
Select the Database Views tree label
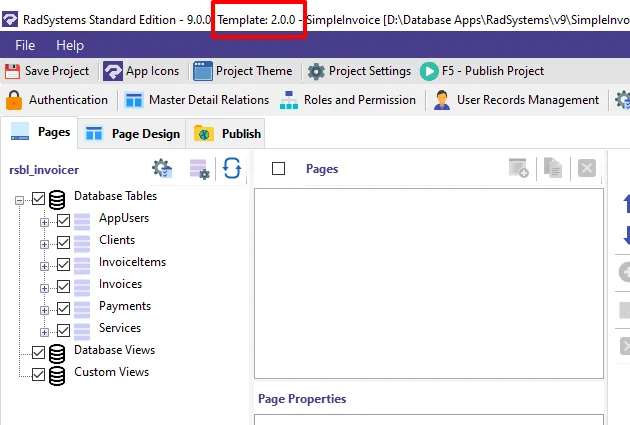115,350
